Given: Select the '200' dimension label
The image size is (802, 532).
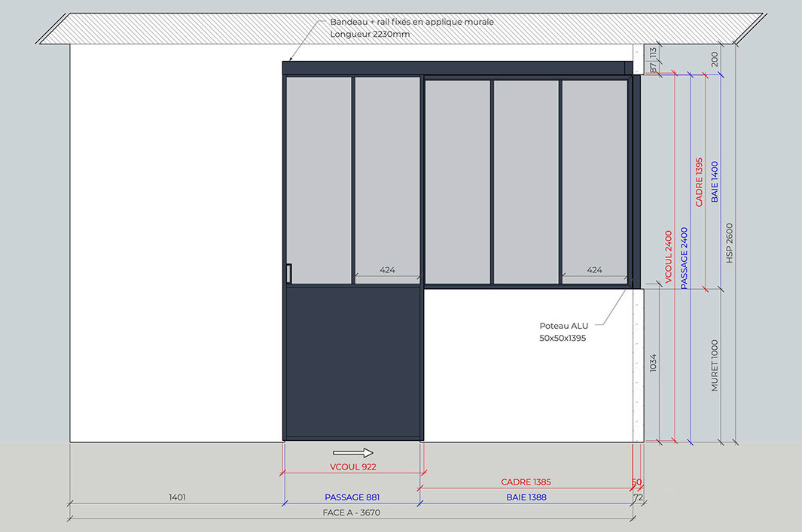Looking at the screenshot, I should [715, 59].
